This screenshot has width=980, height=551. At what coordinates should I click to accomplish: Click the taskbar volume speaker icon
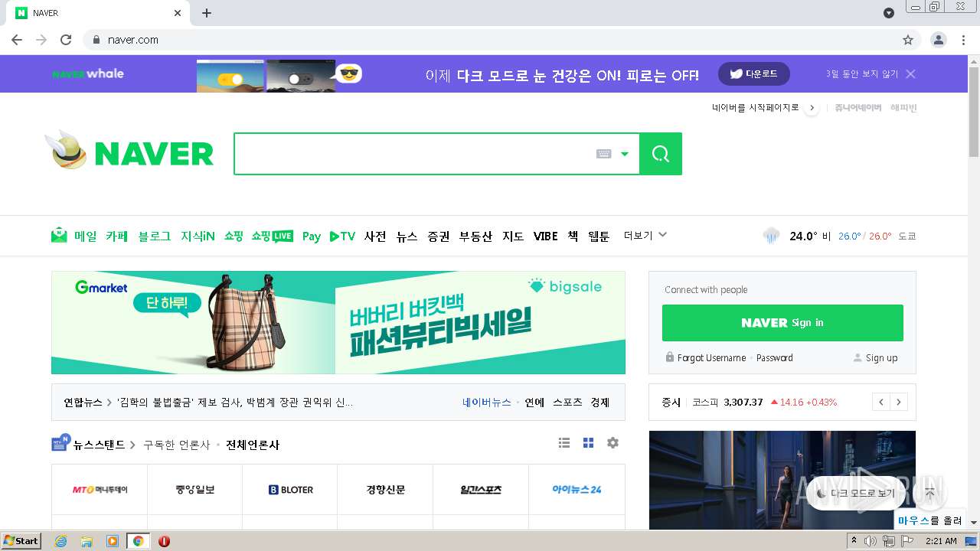871,541
